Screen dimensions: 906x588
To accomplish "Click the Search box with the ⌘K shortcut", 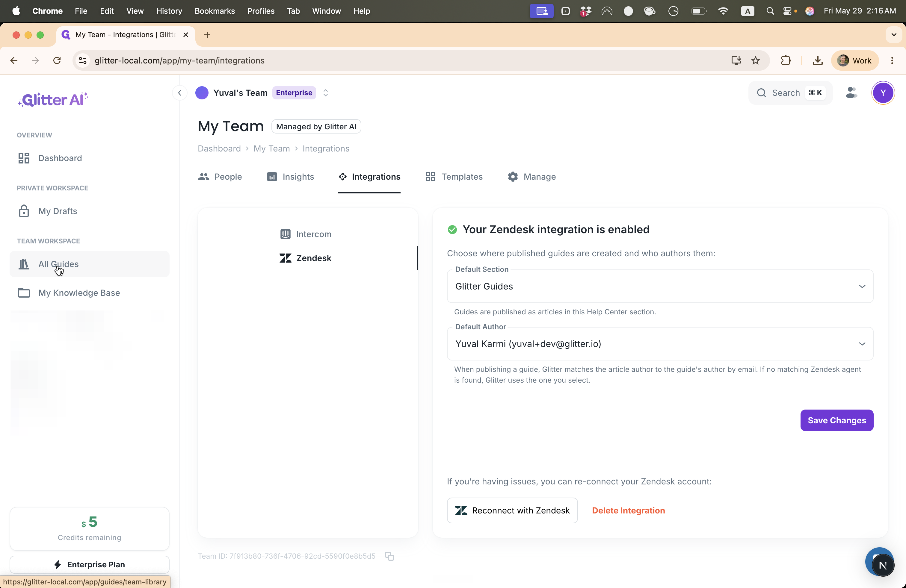I will 790,93.
